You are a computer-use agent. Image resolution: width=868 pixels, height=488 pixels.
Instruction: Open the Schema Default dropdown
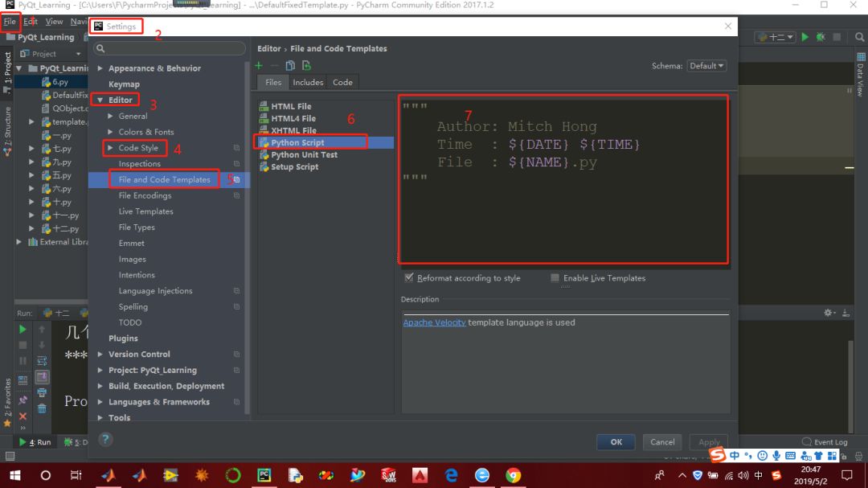click(x=706, y=65)
